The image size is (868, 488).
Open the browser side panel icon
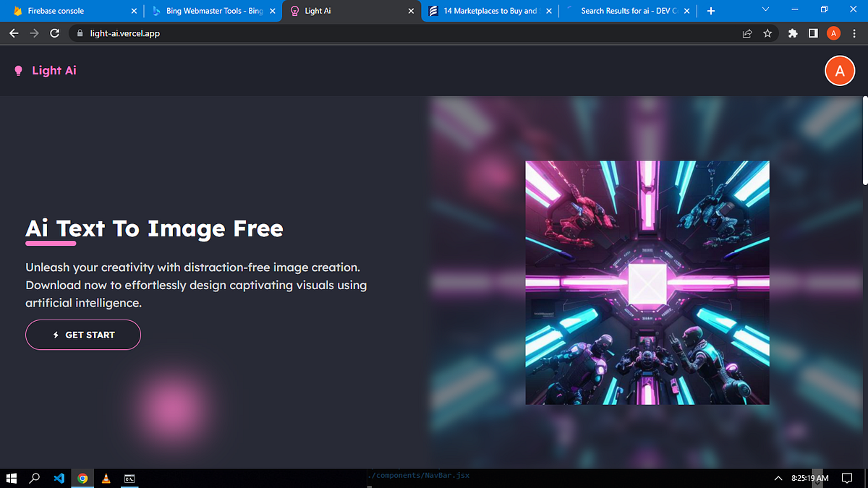coord(813,33)
